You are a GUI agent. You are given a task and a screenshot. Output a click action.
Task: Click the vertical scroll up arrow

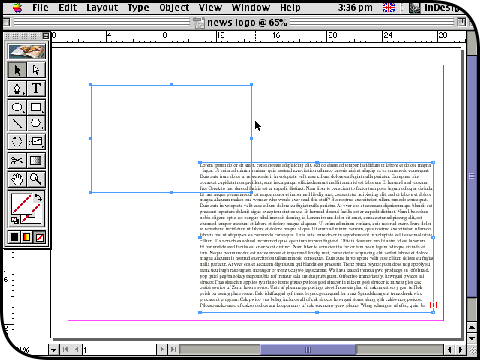(472, 327)
